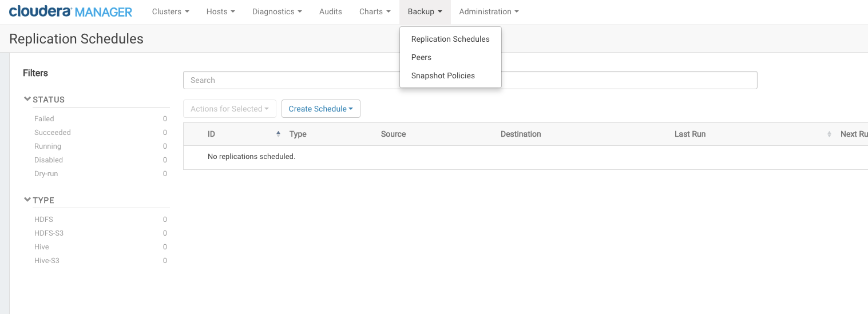Screen dimensions: 868x314
Task: Filter by HDFS-S3 type
Action: [49, 233]
